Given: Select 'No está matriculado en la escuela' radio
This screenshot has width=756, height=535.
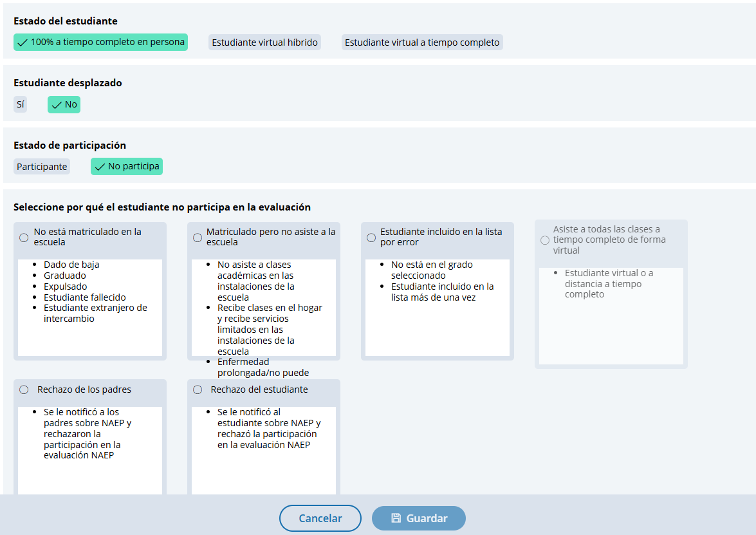Looking at the screenshot, I should tap(24, 238).
